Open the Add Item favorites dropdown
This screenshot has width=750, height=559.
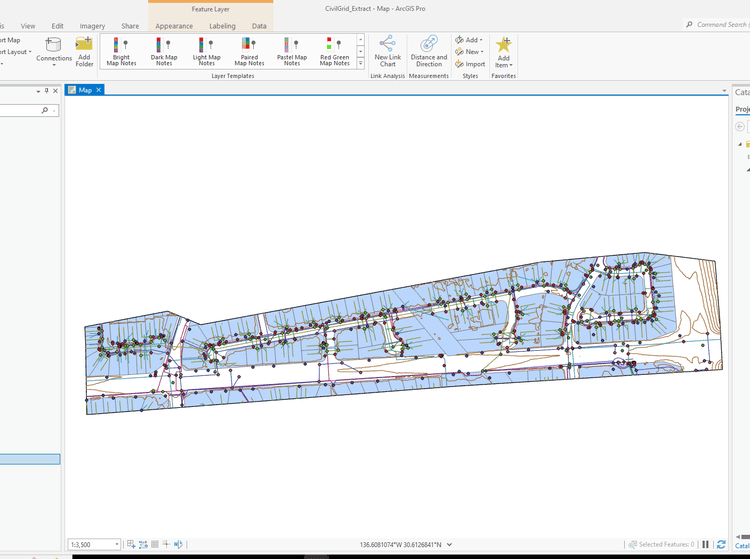[504, 52]
